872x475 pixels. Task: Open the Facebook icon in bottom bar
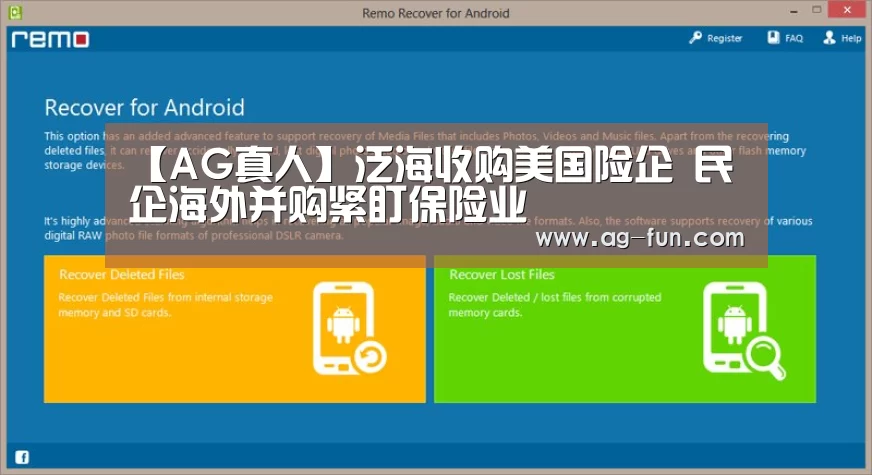[22, 457]
